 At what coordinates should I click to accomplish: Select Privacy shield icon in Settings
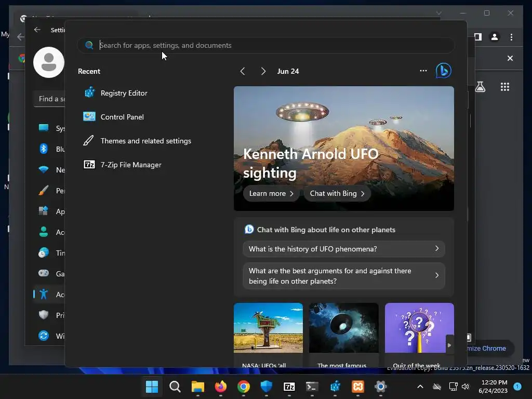click(x=44, y=315)
